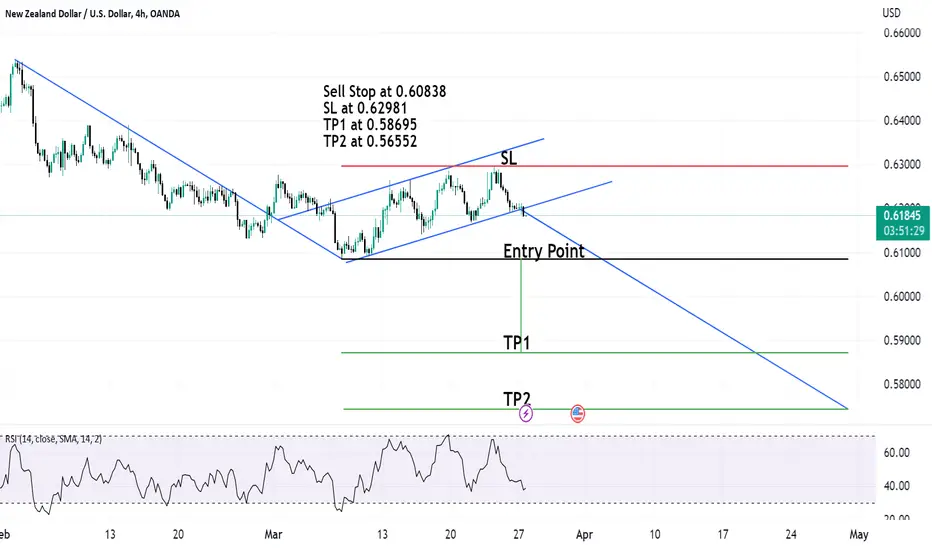Click the 0.61000 price axis label
932x550 pixels.
[x=902, y=253]
